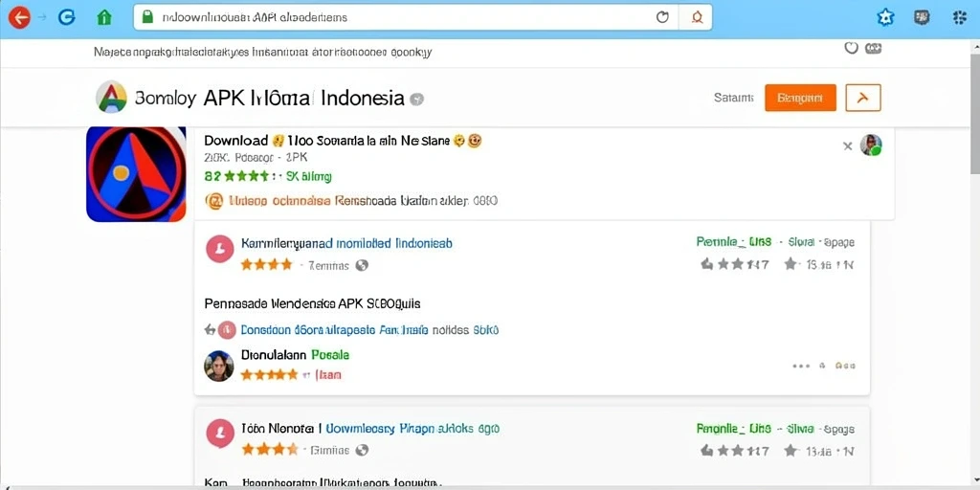
Task: Click the pink avatar beside 'Karmnlenguanad'
Action: [220, 250]
